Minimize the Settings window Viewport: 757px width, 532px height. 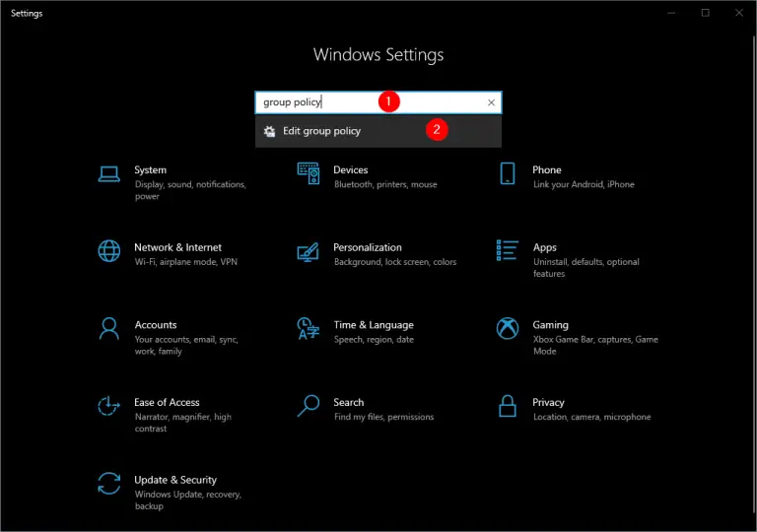pos(671,13)
